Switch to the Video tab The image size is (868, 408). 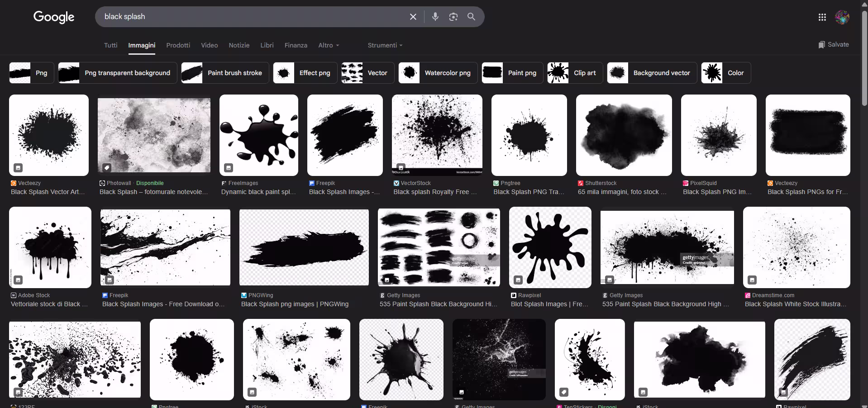click(209, 45)
